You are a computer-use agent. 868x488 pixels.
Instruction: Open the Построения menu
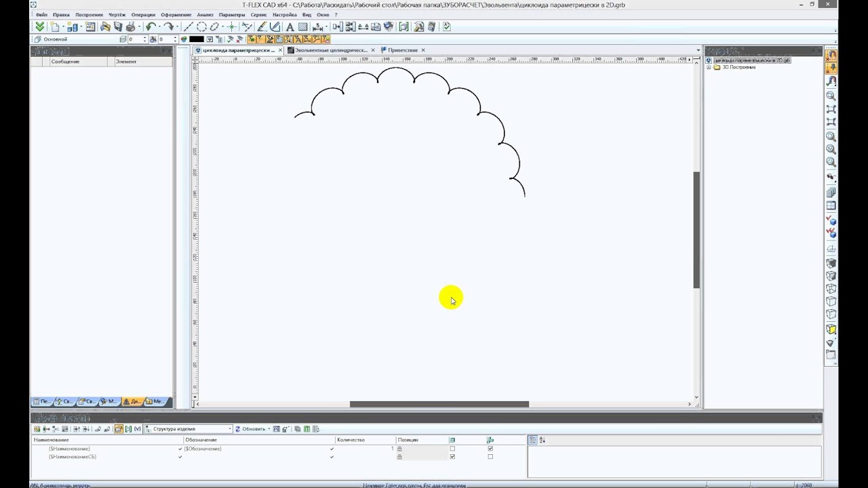click(89, 14)
